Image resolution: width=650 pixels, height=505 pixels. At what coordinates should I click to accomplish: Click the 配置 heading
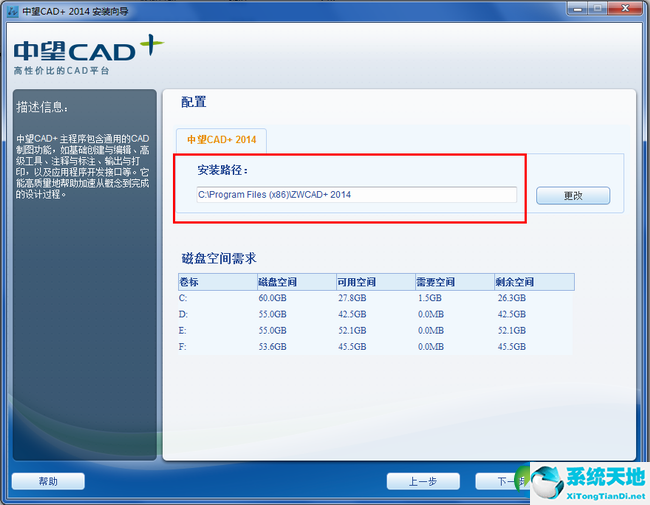[x=194, y=102]
